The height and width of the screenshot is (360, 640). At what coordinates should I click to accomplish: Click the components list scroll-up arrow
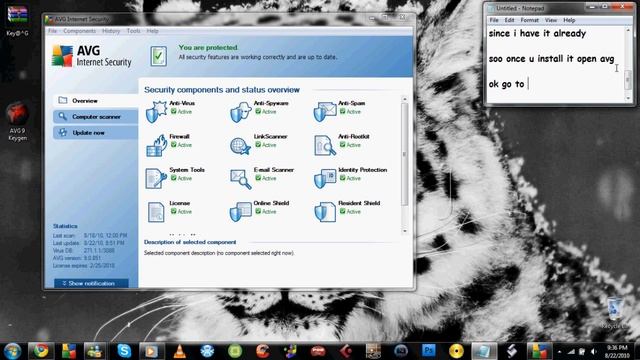(x=404, y=99)
